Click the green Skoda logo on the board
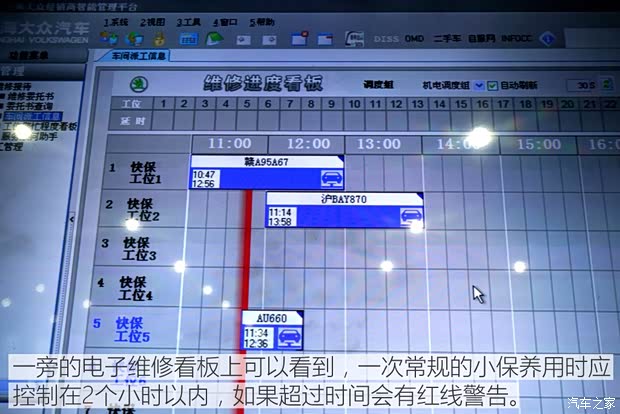620x414 pixels. click(139, 84)
